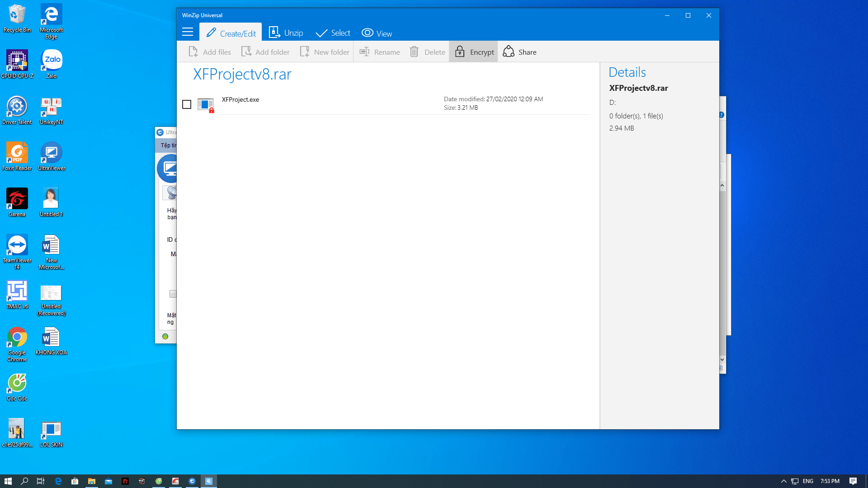This screenshot has width=868, height=488.
Task: Select the XFProject.exe file icon
Action: 206,105
